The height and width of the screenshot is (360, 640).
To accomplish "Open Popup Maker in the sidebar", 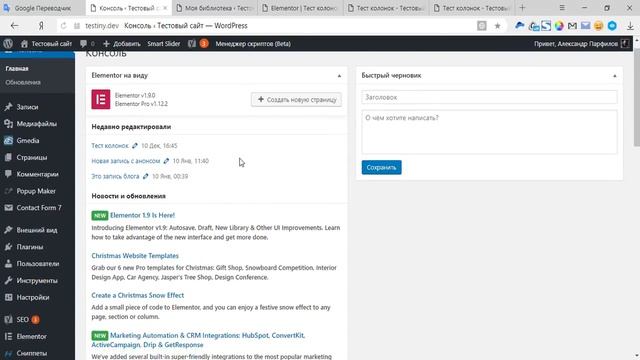I will click(37, 191).
